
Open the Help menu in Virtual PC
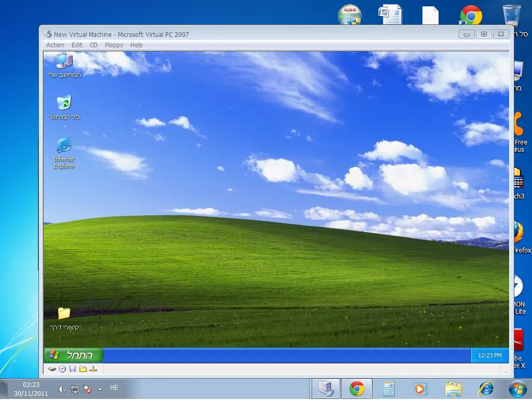coord(136,45)
